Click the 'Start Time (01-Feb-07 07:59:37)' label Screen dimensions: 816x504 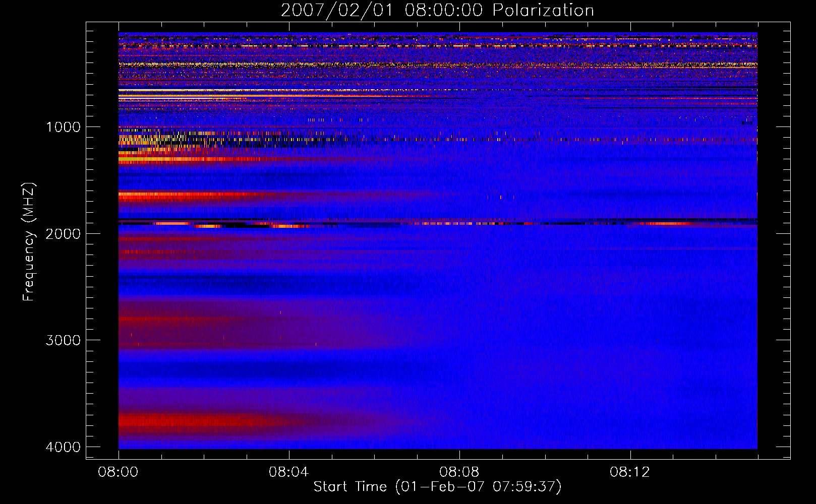(x=437, y=486)
